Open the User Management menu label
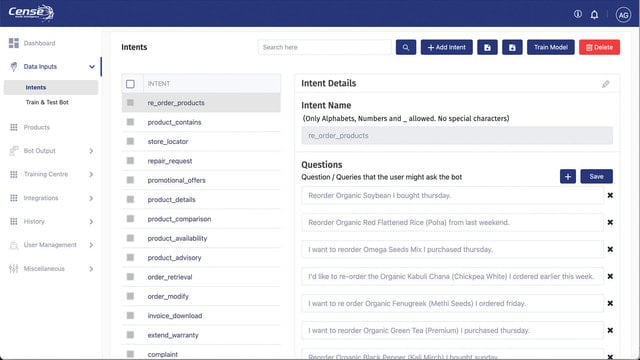This screenshot has width=640, height=360. (x=50, y=245)
